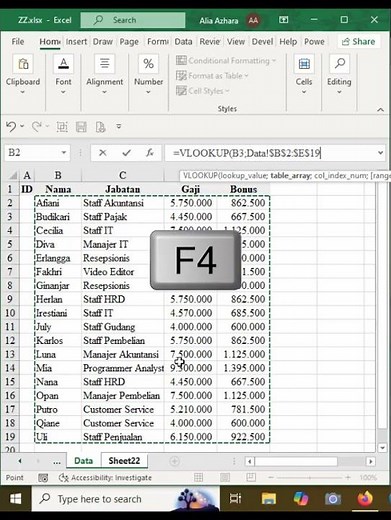Open Copilot from the taskbar
The image size is (391, 520).
[301, 499]
